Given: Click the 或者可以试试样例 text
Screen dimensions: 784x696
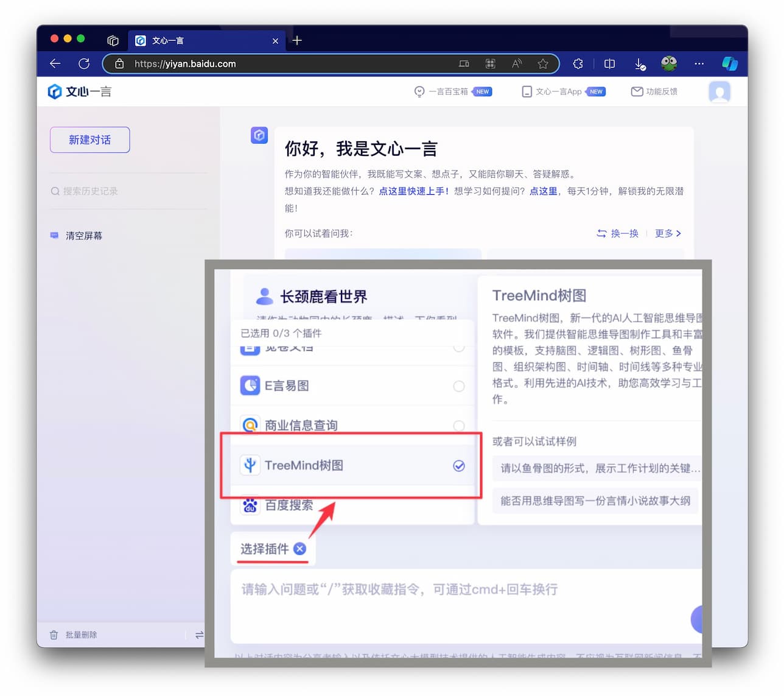Looking at the screenshot, I should (x=534, y=441).
